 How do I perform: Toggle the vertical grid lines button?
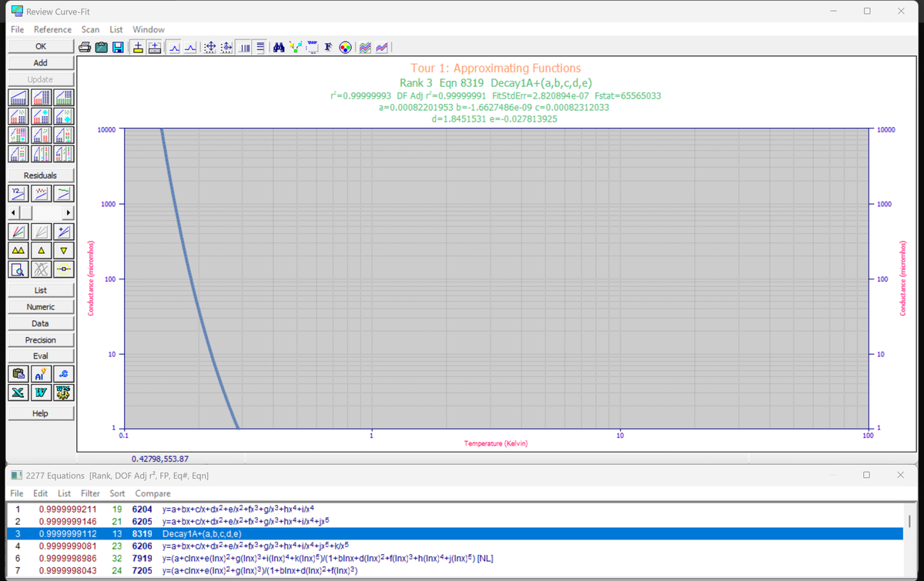click(244, 48)
